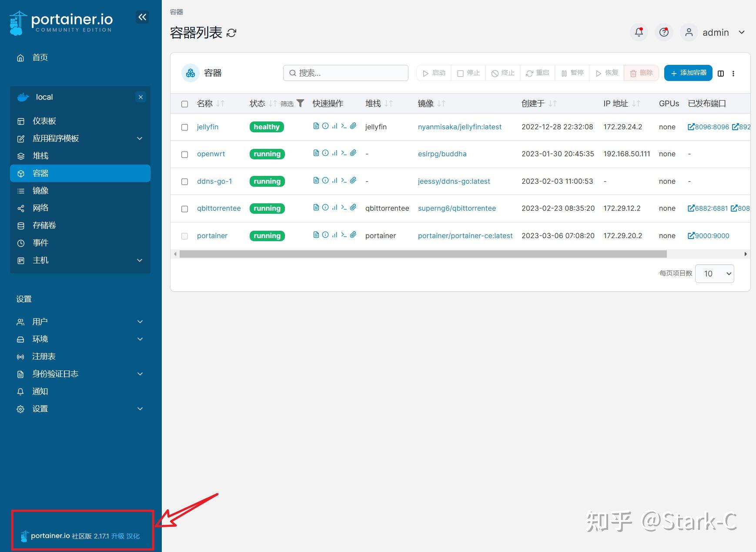Viewport: 756px width, 552px height.
Task: Select the openwrt container checkbox
Action: [x=184, y=154]
